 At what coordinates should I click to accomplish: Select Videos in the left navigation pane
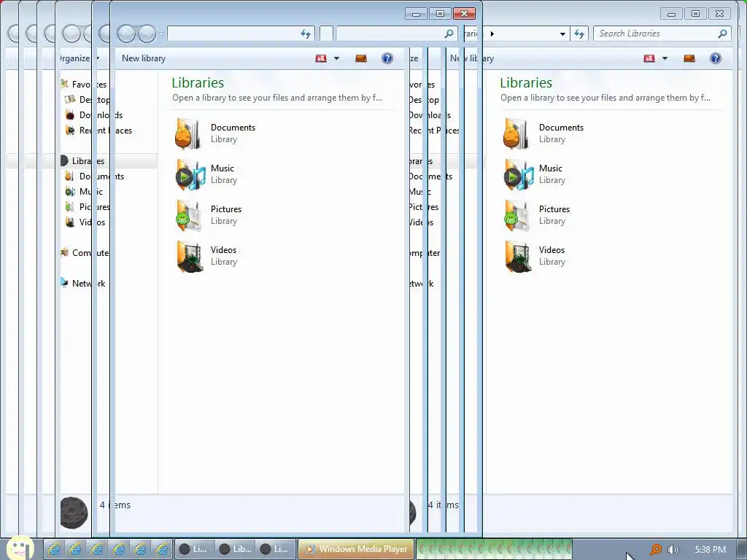pos(85,222)
